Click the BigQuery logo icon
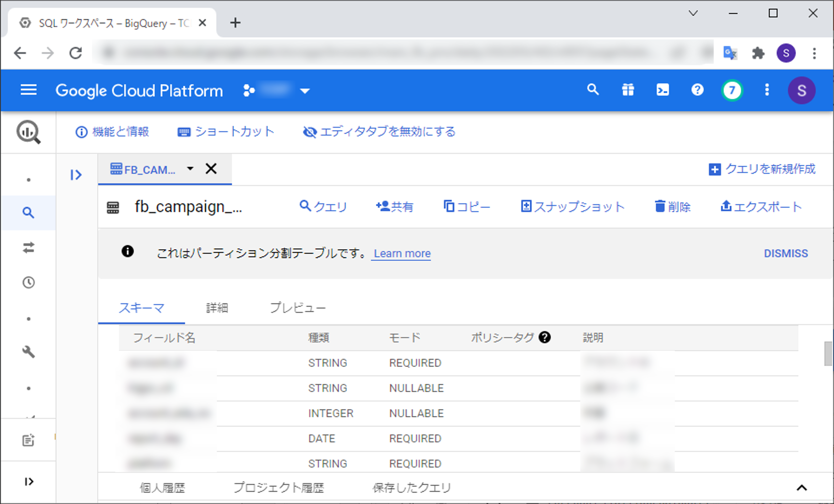 pyautogui.click(x=28, y=132)
